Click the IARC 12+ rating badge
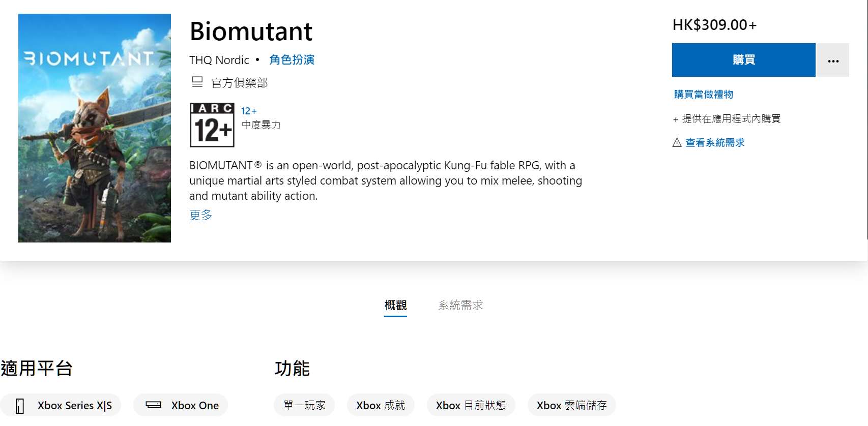868x426 pixels. tap(212, 125)
